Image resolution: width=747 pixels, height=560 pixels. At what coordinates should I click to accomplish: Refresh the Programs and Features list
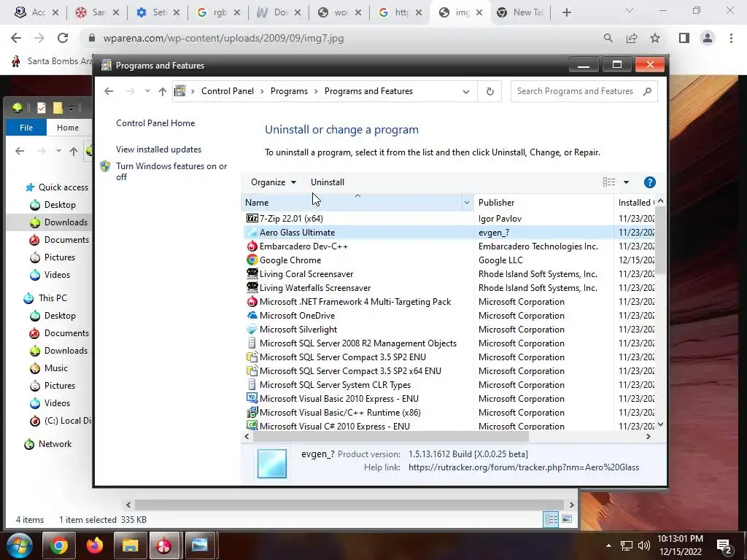coord(489,91)
